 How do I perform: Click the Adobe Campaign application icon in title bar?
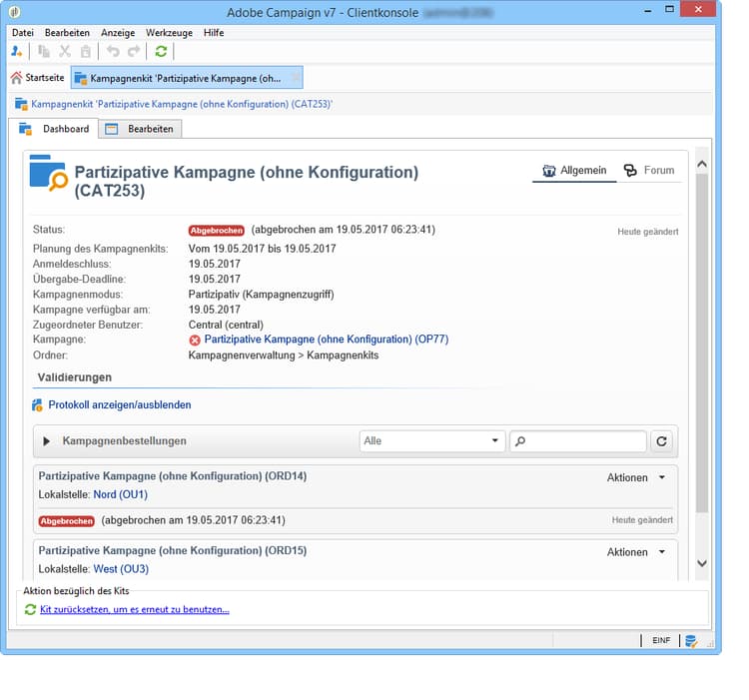coord(14,11)
